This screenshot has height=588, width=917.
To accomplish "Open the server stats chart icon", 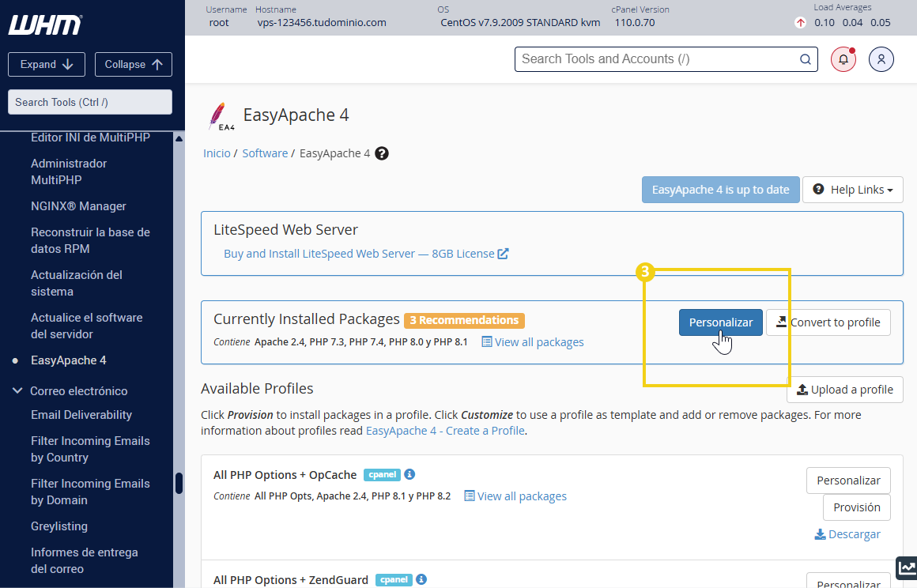I will (x=907, y=567).
